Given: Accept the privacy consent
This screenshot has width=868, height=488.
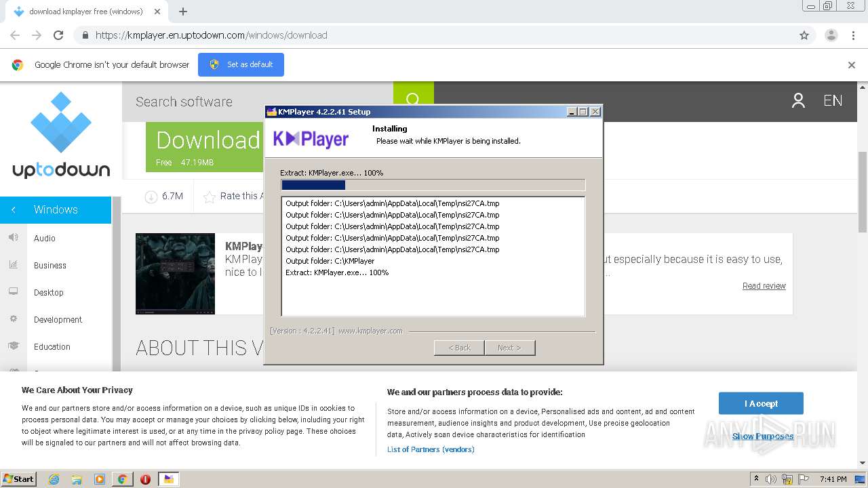Looking at the screenshot, I should click(x=761, y=403).
